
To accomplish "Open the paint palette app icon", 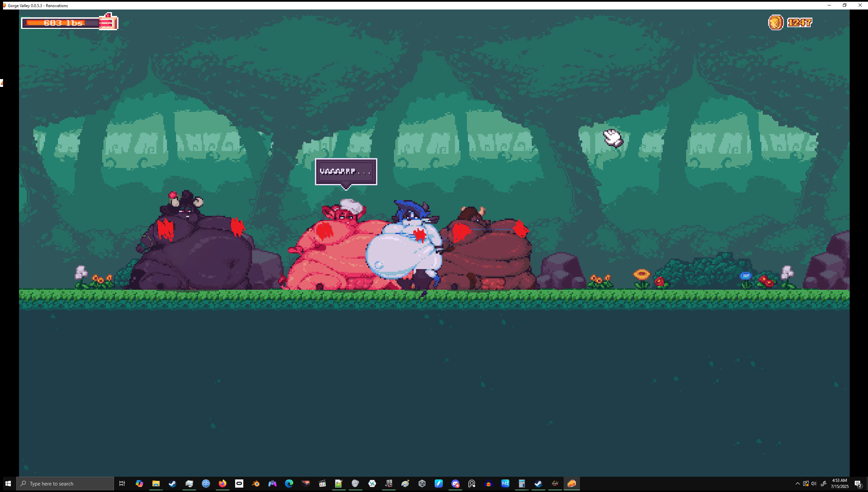I will 405,484.
